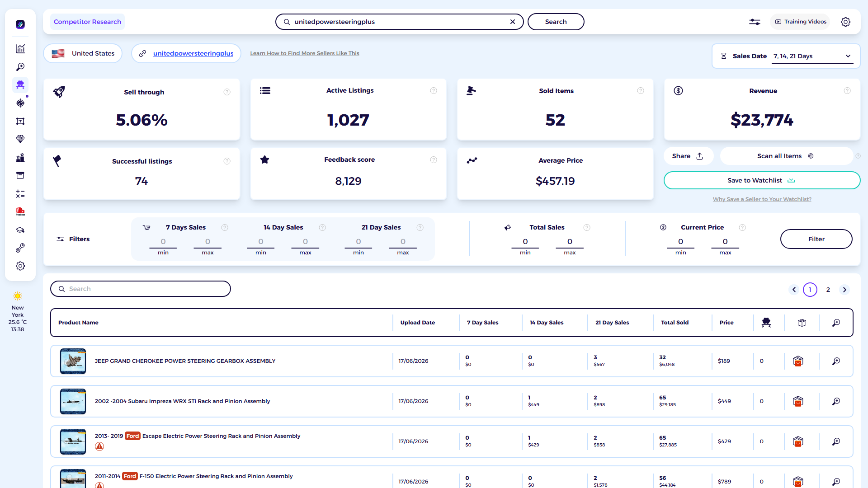
Task: Click the New York weather widget
Action: point(18,312)
